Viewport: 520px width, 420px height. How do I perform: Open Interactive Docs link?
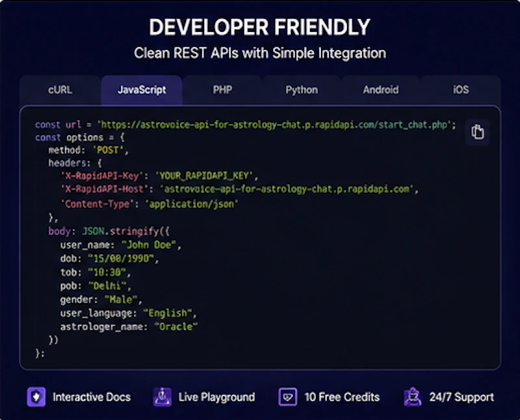tap(92, 397)
